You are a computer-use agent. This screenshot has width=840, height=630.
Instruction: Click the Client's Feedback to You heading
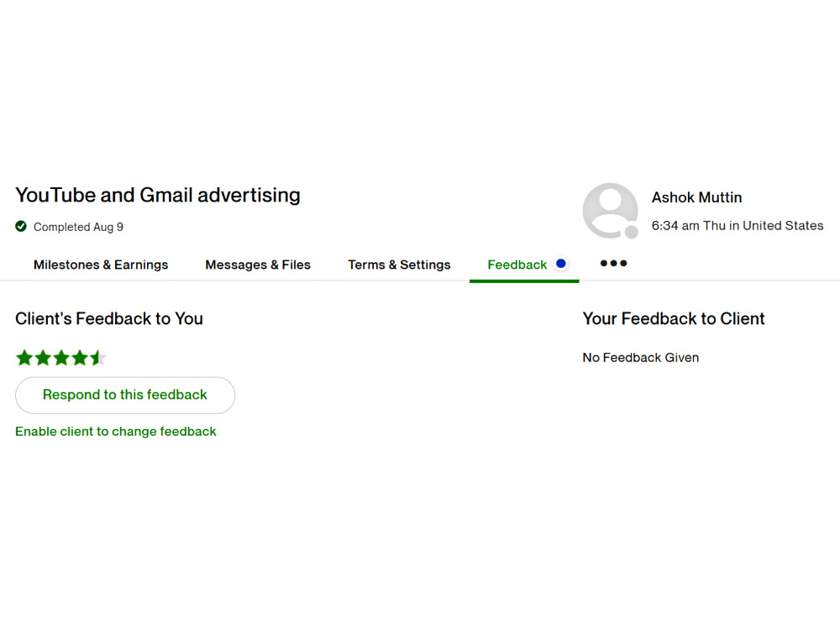pos(108,318)
